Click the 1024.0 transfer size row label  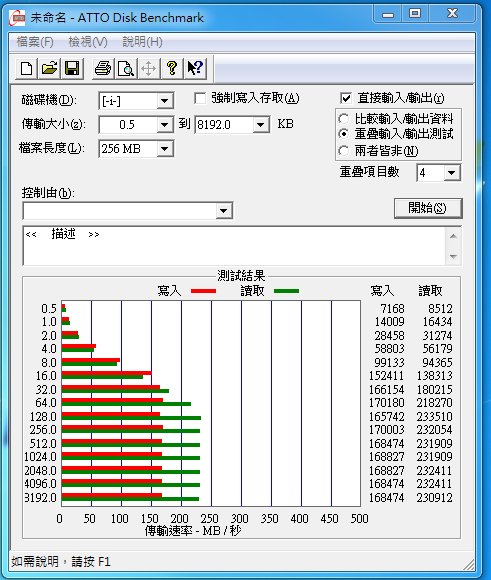click(x=40, y=457)
